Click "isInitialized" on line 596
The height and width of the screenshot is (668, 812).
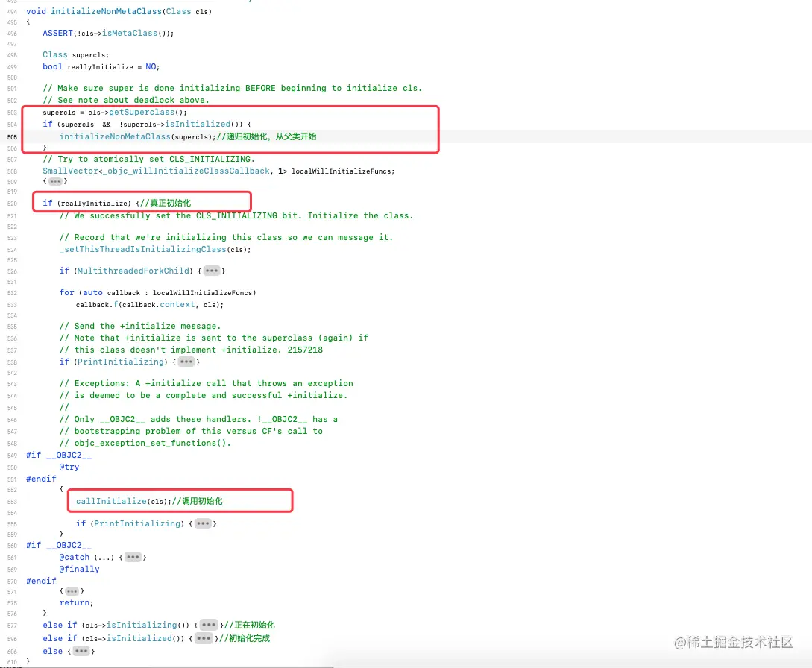pos(139,638)
